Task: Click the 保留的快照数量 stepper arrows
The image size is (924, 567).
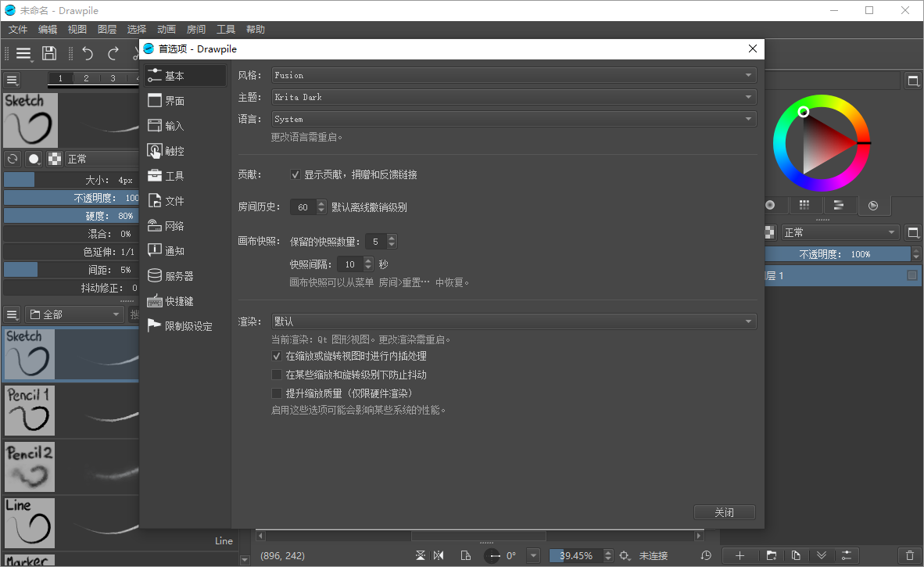Action: (x=392, y=241)
